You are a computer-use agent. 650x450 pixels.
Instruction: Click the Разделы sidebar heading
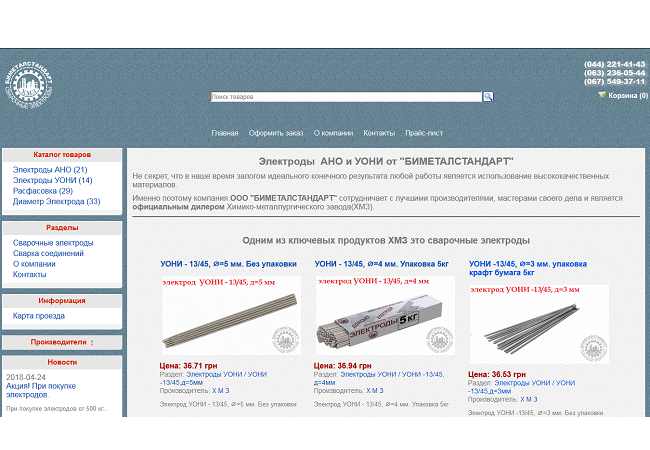click(x=62, y=228)
